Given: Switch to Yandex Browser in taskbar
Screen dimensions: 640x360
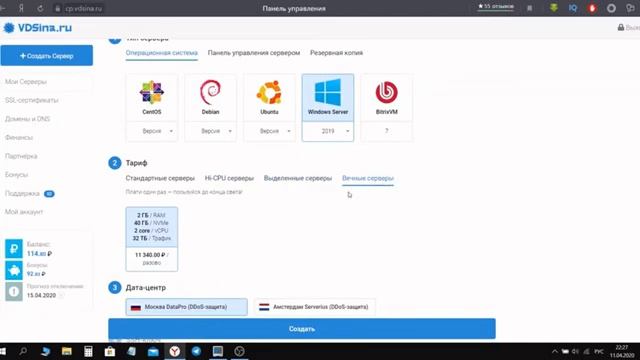Looking at the screenshot, I should coord(175,351).
